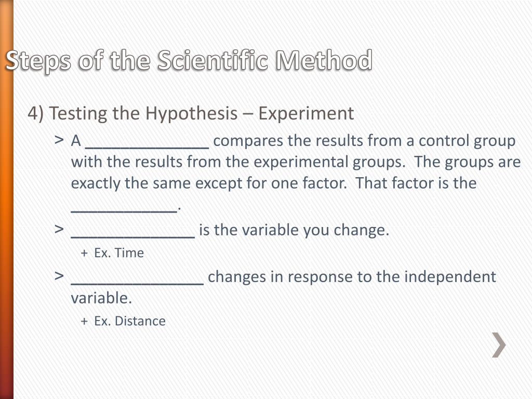Click the 'Ex. Time' sub-bullet
532x399 pixels.
pyautogui.click(x=119, y=253)
